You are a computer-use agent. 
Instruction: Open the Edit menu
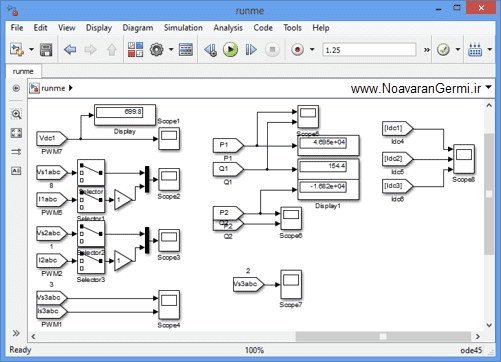click(40, 28)
